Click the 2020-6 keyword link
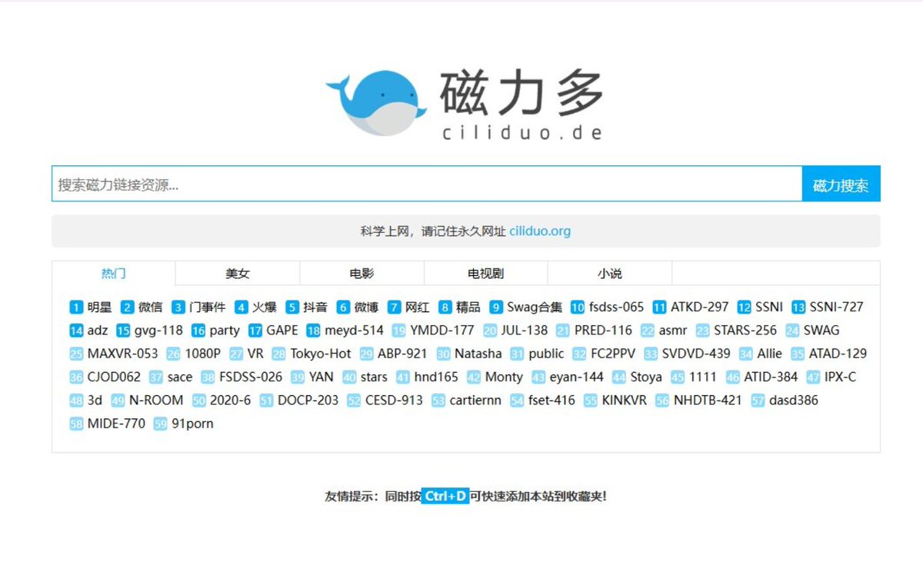The width and height of the screenshot is (923, 588). click(x=231, y=400)
